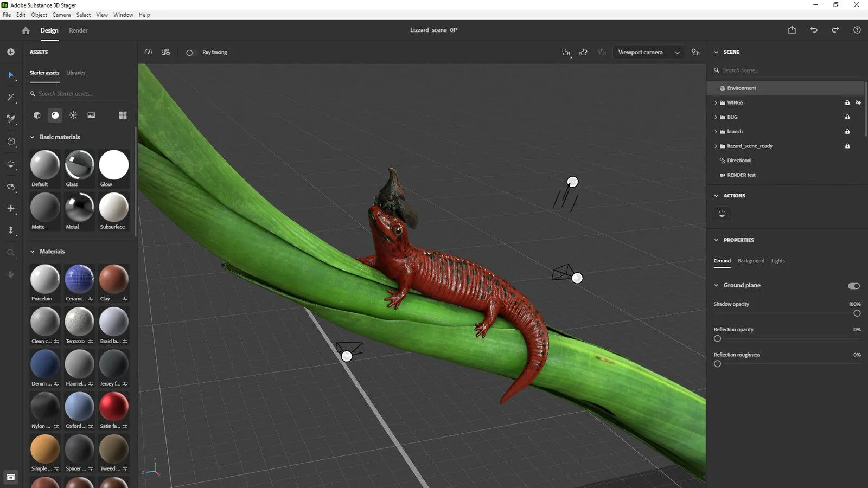Click the Search Starter assets field

point(80,94)
